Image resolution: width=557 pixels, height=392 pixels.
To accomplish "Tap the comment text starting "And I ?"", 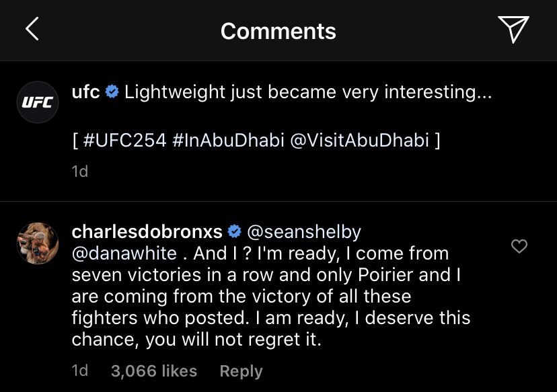I will pos(269,297).
